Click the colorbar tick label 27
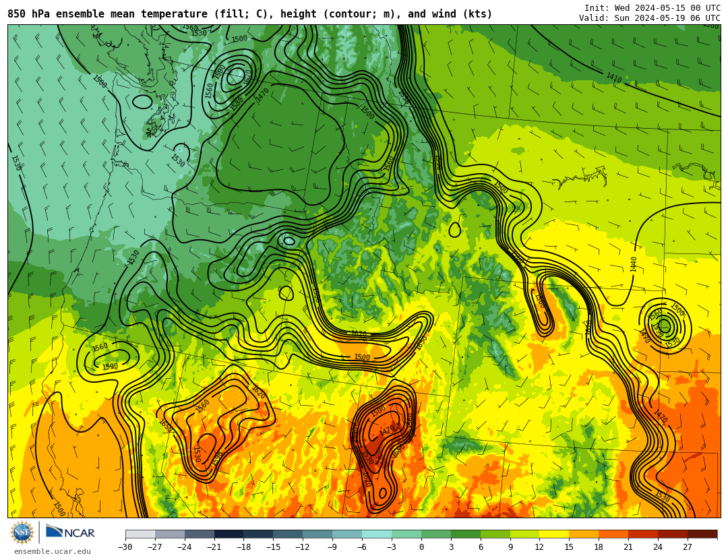728x560 pixels. [x=688, y=547]
